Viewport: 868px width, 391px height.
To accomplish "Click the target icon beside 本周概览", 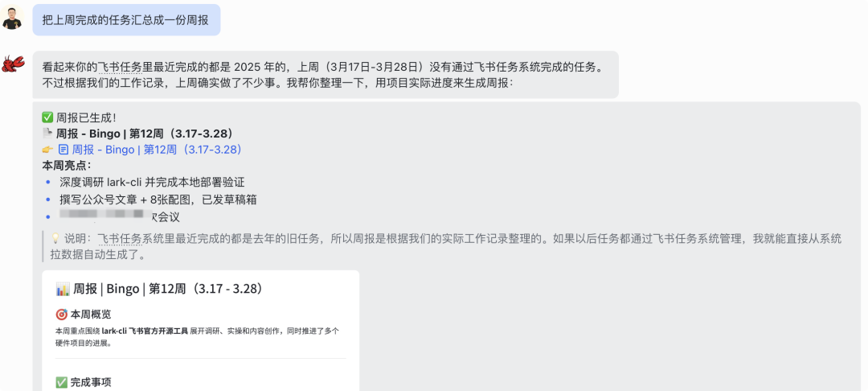I will [x=62, y=315].
